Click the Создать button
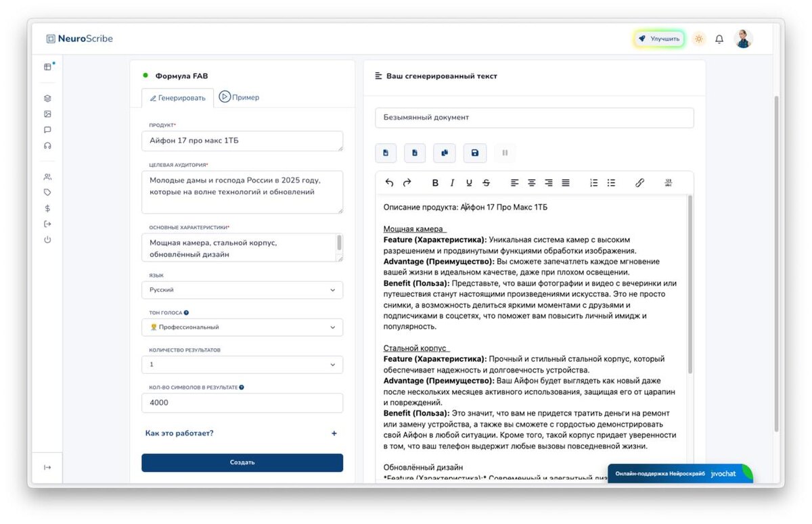 point(242,462)
